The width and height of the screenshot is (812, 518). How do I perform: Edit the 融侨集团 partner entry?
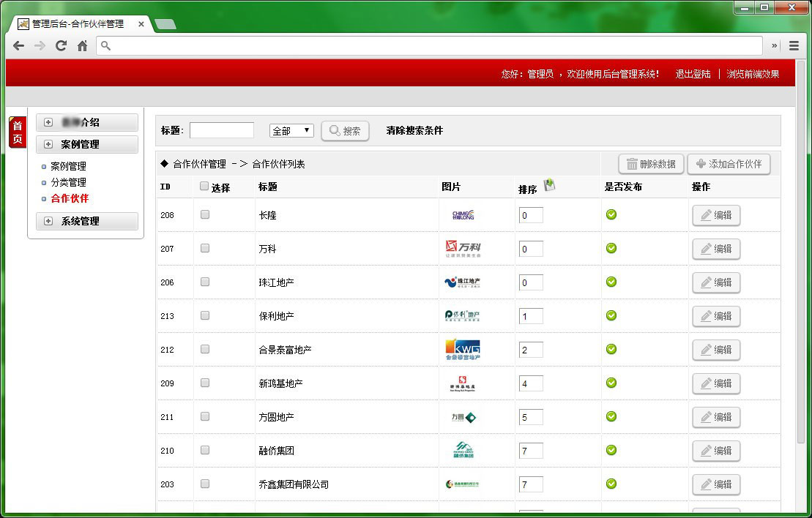(x=716, y=451)
